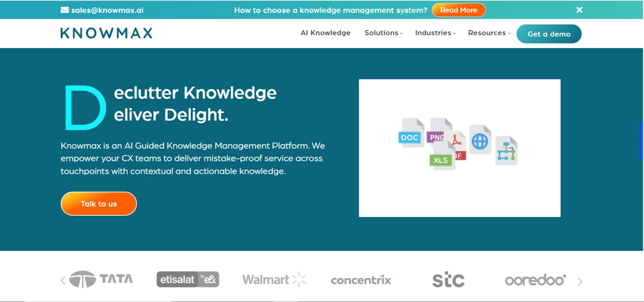Click the Talk to us button

[x=99, y=203]
